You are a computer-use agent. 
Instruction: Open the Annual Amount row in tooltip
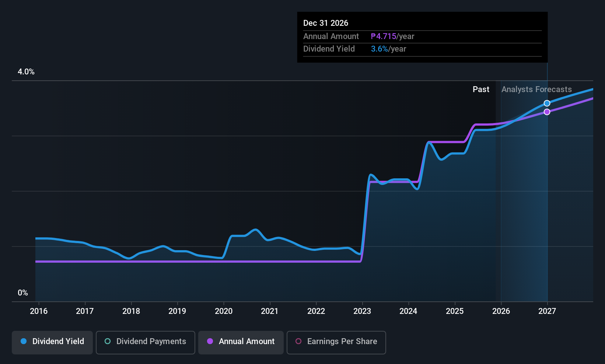click(331, 36)
